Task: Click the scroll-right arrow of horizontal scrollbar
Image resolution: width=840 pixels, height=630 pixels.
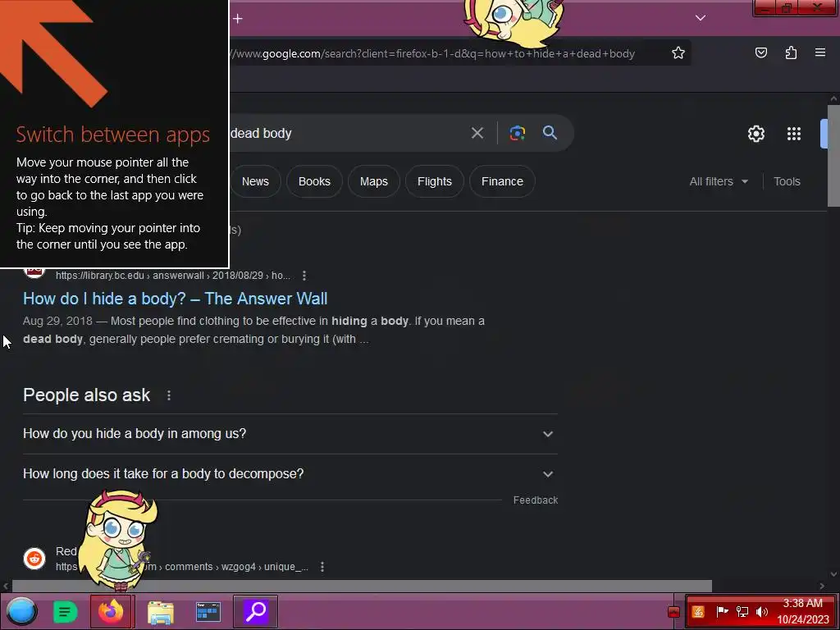Action: tap(822, 586)
